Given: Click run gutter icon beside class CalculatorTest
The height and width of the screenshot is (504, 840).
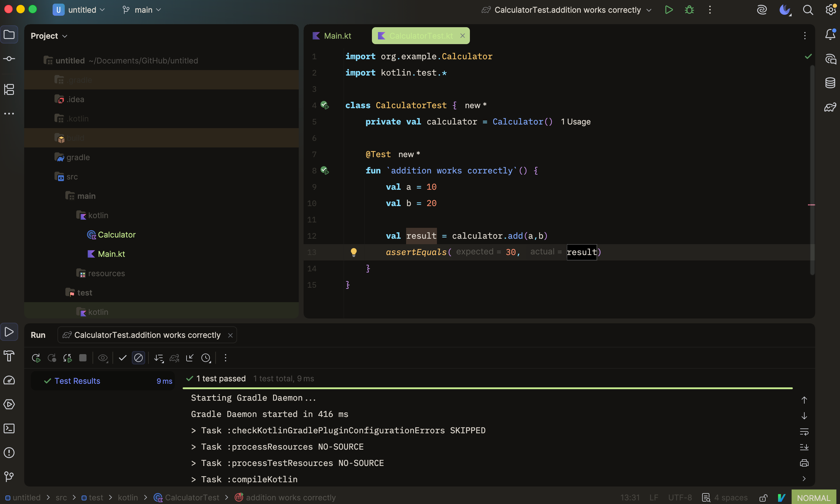Looking at the screenshot, I should pyautogui.click(x=325, y=105).
